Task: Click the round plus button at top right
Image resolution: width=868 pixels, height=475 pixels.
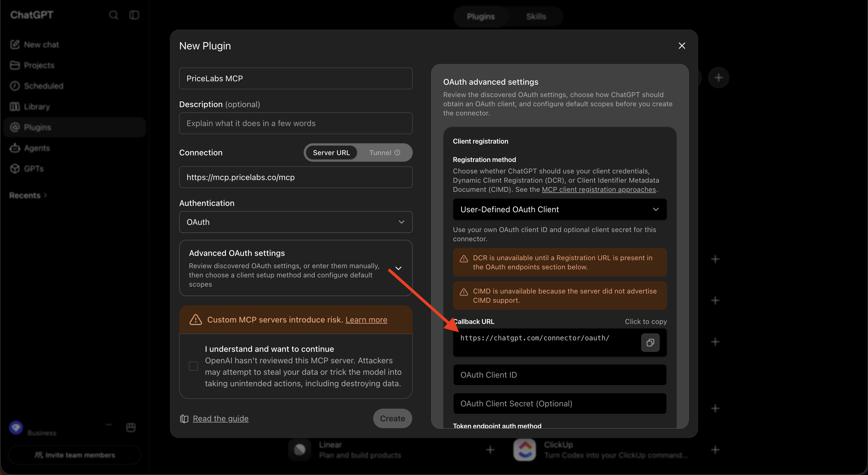Action: [718, 78]
